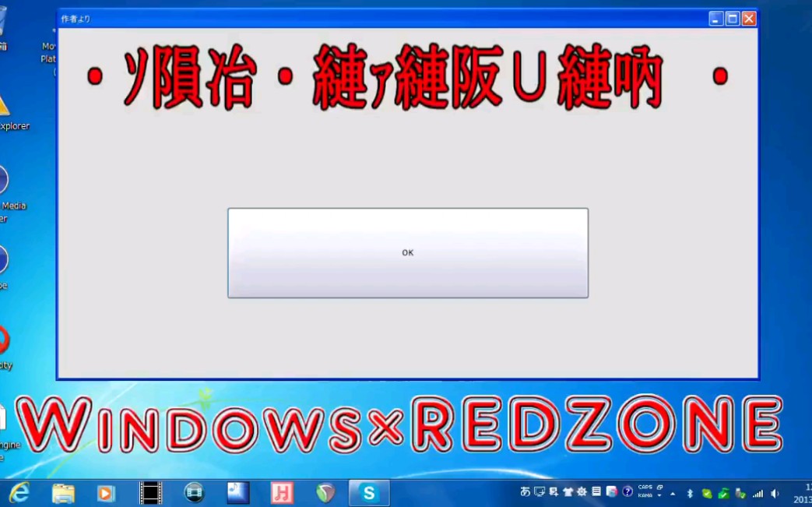Toggle CAPS lock on the language bar

coord(645,488)
